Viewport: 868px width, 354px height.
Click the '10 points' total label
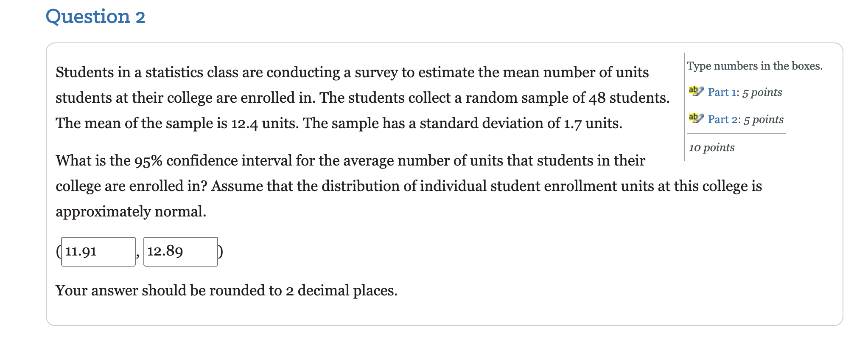(x=711, y=147)
